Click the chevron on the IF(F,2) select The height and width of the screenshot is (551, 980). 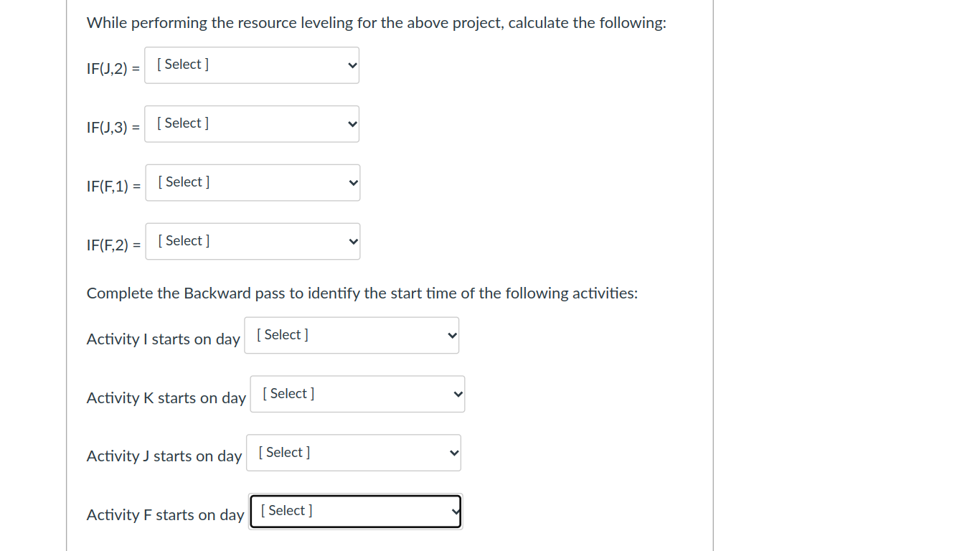pyautogui.click(x=351, y=241)
